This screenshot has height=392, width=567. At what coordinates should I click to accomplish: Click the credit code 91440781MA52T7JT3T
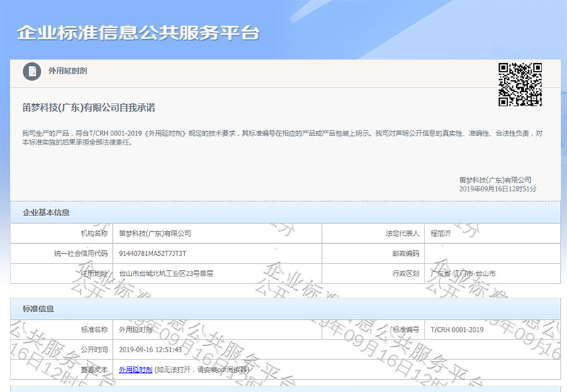(x=152, y=253)
